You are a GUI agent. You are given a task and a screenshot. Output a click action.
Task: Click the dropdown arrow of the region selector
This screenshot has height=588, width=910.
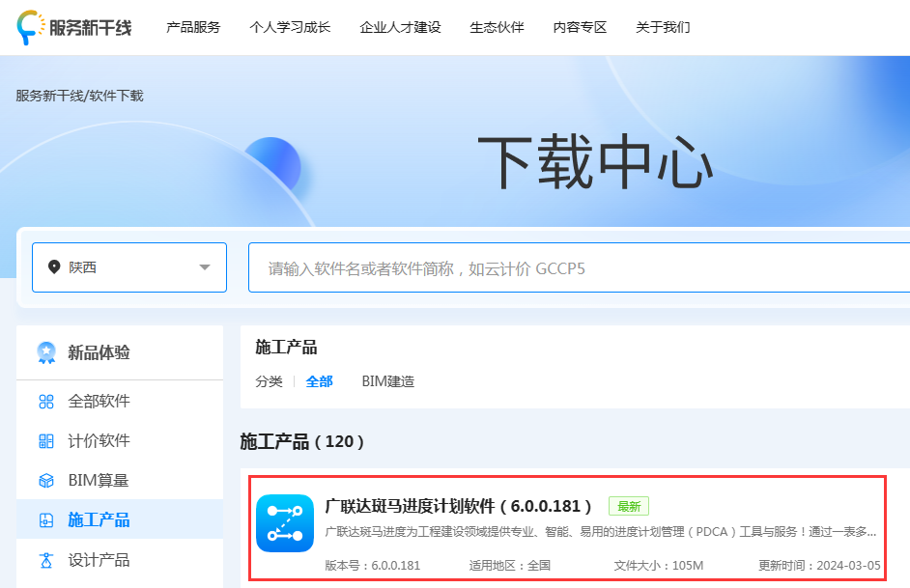(204, 267)
